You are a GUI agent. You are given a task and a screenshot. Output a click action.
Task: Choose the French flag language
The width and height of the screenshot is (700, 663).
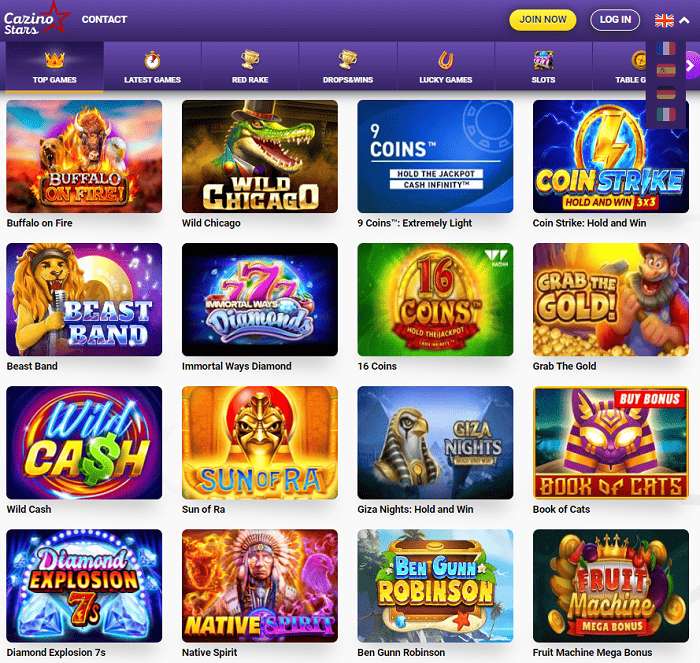pyautogui.click(x=666, y=49)
